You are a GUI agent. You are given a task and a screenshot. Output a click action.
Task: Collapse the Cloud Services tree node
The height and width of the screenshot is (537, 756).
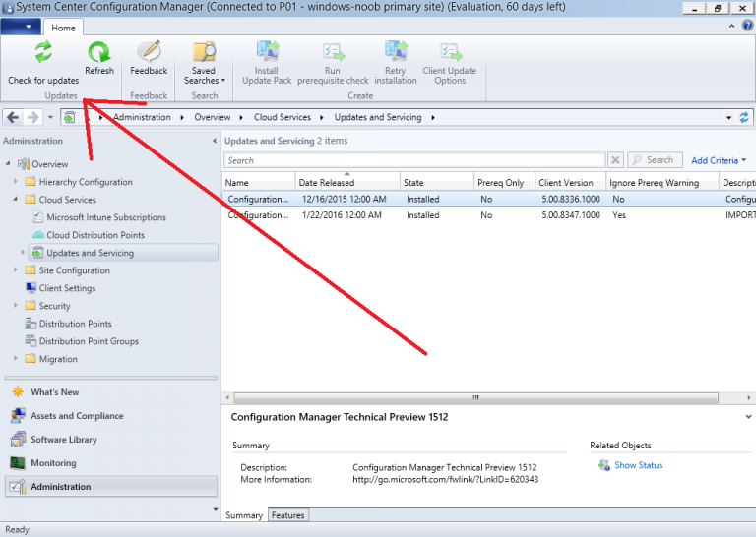click(16, 200)
